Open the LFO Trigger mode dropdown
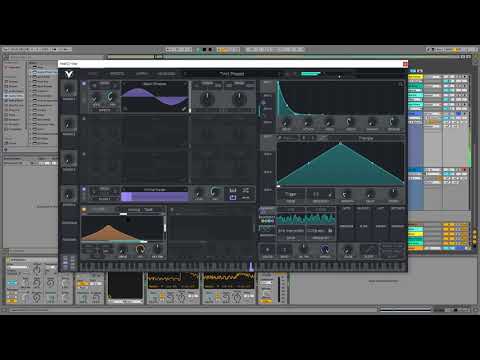This screenshot has width=480, height=360. point(291,194)
